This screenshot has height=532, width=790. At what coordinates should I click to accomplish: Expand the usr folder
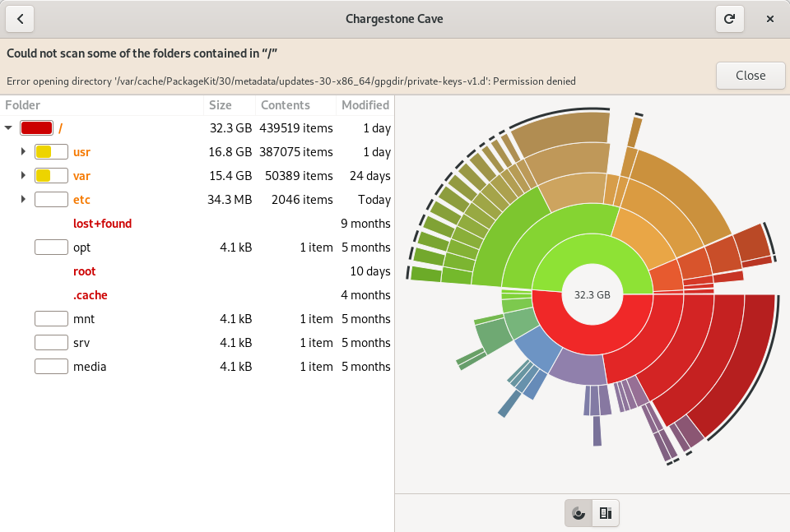click(23, 151)
